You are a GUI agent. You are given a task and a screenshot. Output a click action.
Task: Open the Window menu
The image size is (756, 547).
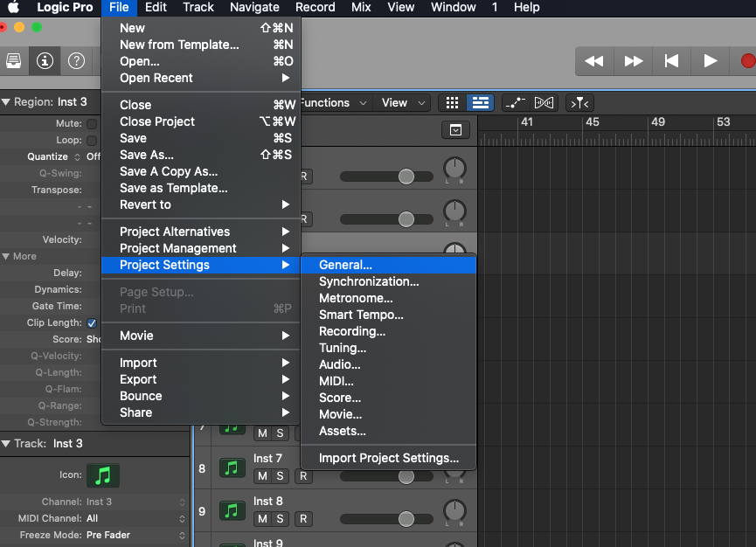click(x=454, y=7)
